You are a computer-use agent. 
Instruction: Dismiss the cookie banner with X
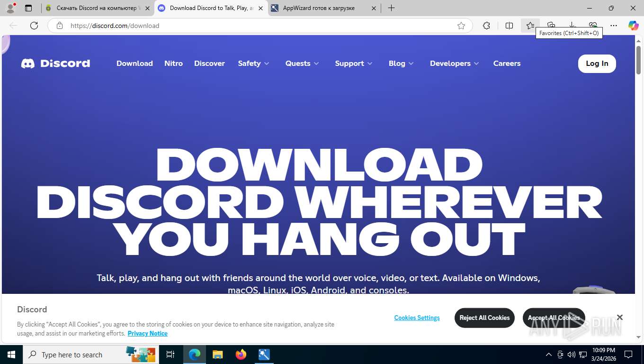coord(619,317)
